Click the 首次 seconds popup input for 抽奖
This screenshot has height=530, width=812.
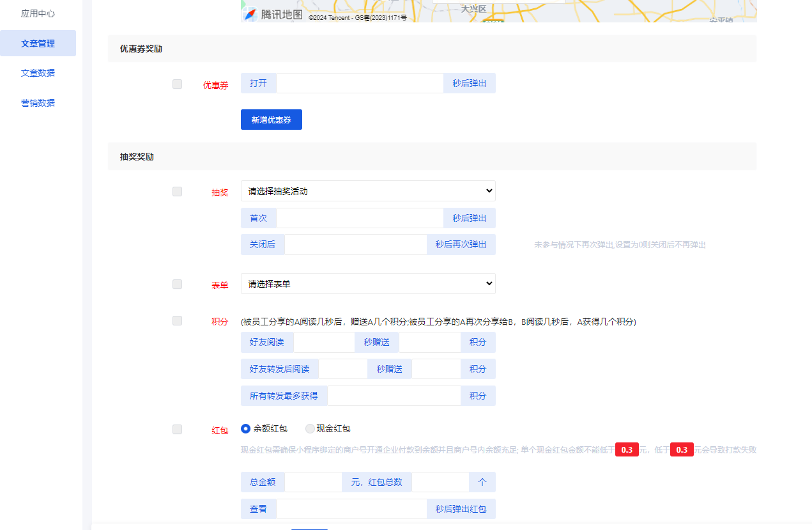point(359,218)
